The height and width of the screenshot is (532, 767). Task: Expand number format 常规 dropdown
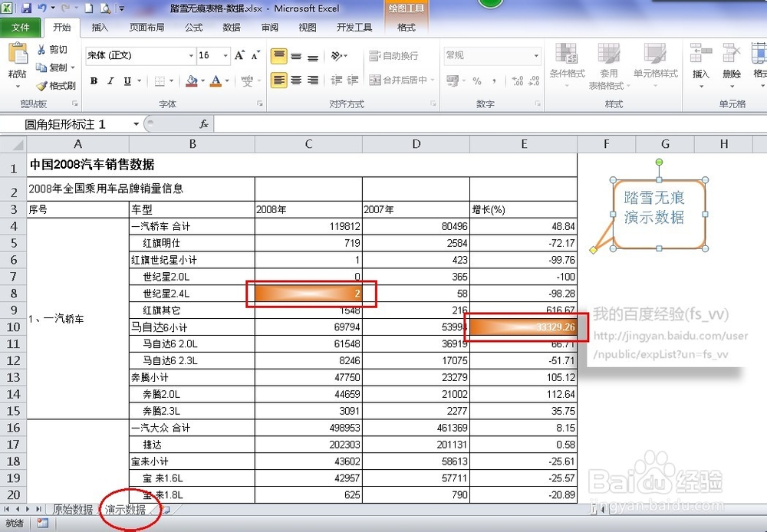point(536,55)
